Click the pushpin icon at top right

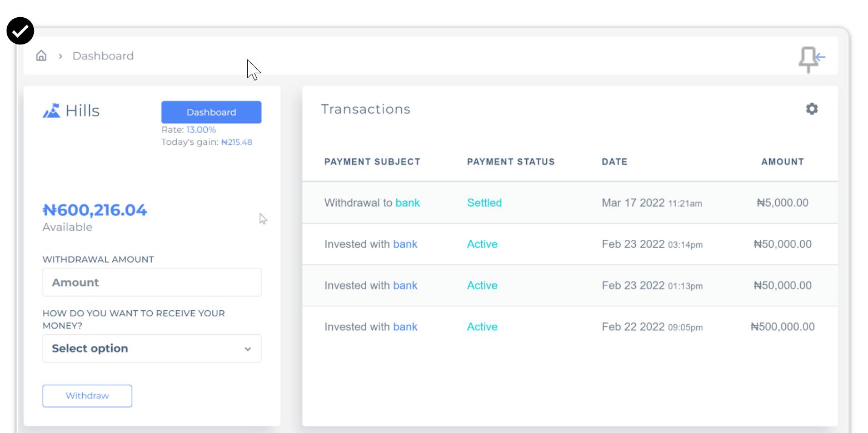[807, 59]
